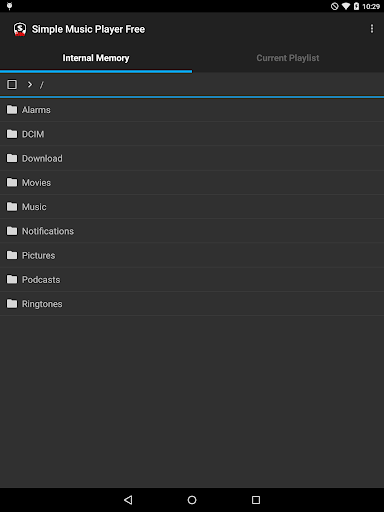Open the DCIM folder icon

point(12,134)
